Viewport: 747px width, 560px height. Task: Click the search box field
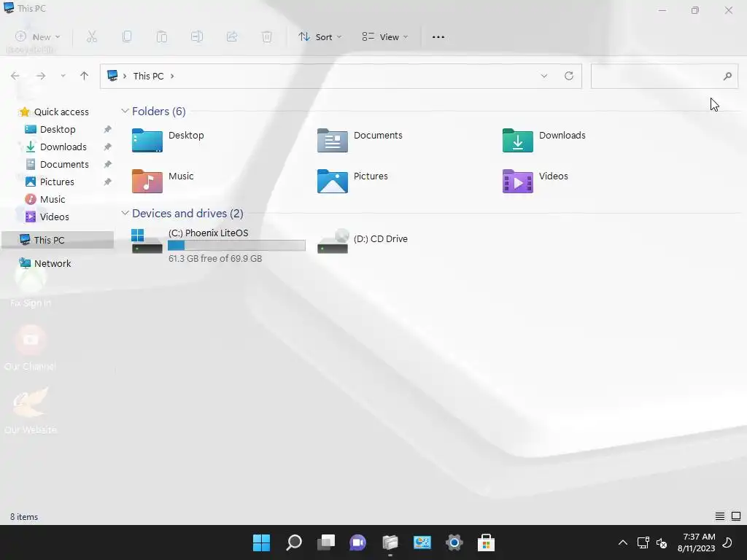pos(665,76)
